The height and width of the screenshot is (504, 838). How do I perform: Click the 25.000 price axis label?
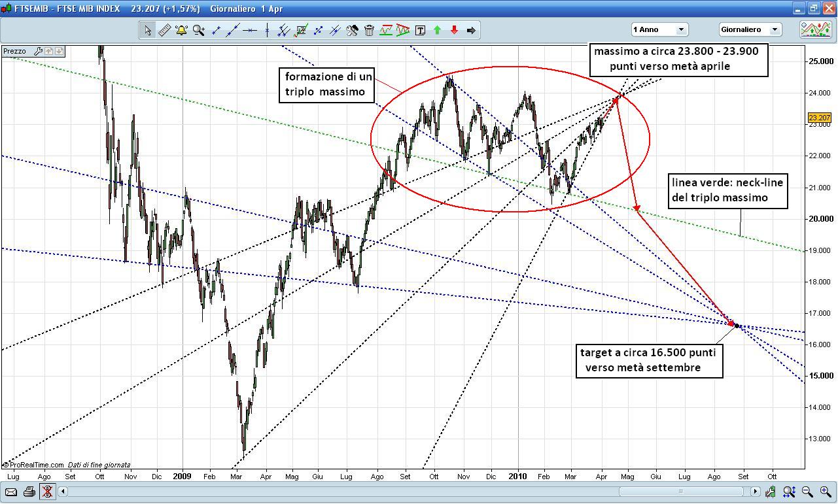[820, 61]
